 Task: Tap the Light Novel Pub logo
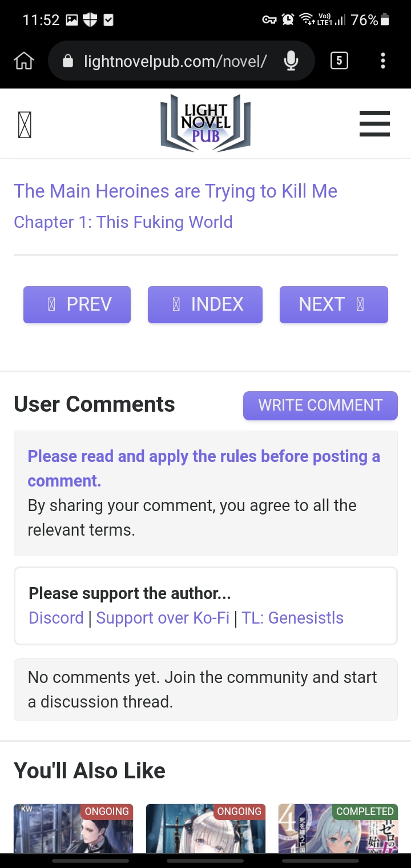click(x=205, y=123)
